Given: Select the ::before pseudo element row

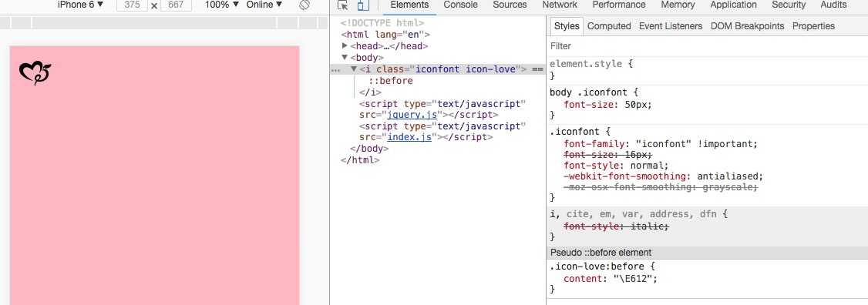Looking at the screenshot, I should coord(391,81).
